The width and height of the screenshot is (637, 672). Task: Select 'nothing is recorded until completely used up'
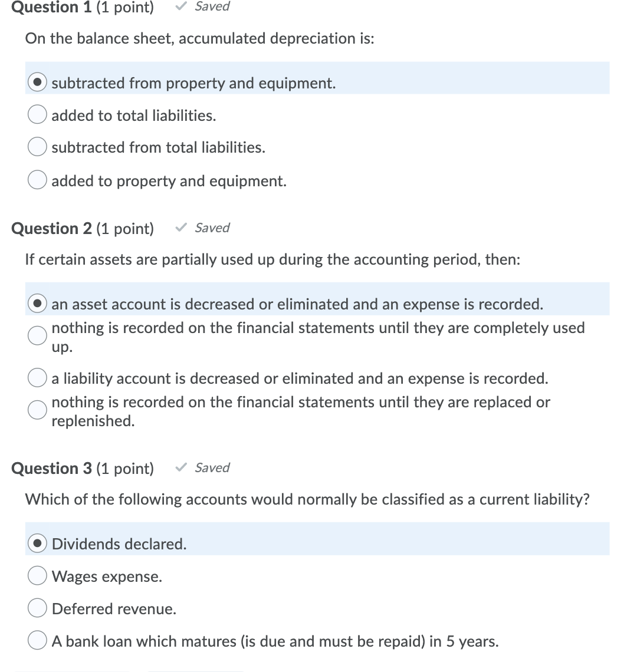pos(37,336)
